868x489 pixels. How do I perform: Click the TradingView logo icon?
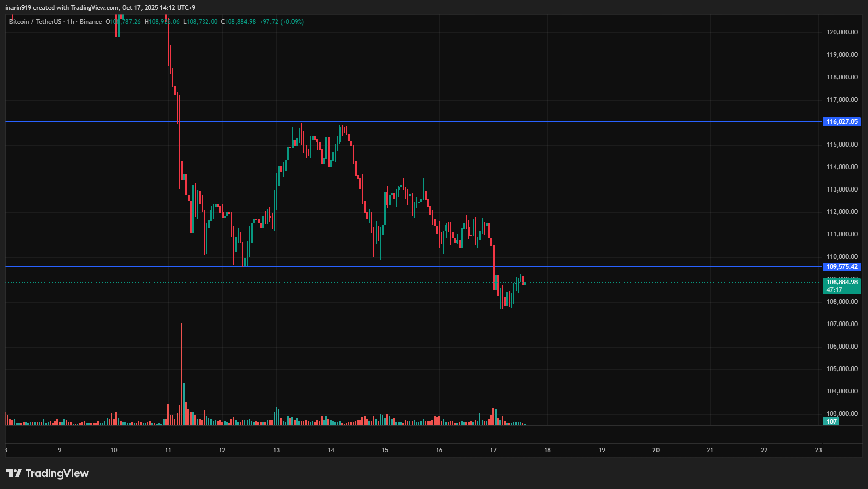tap(14, 473)
